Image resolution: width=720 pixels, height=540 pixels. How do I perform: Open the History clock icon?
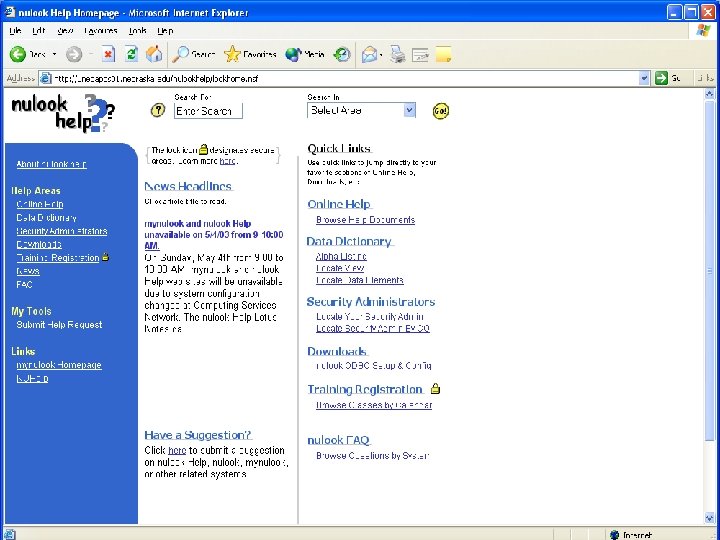(342, 54)
